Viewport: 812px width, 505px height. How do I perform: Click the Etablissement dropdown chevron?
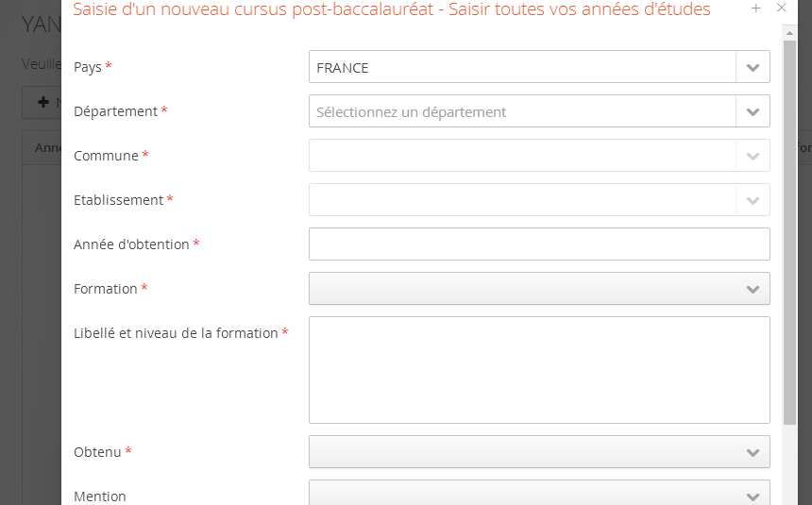(753, 200)
